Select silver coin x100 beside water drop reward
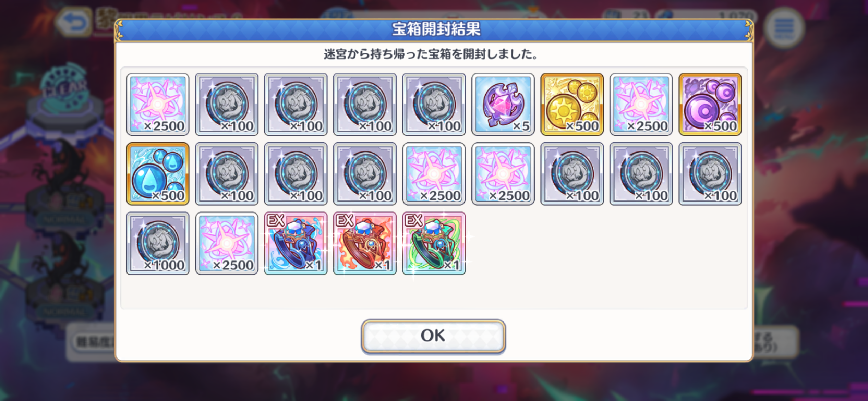Viewport: 868px width, 401px height. point(227,174)
